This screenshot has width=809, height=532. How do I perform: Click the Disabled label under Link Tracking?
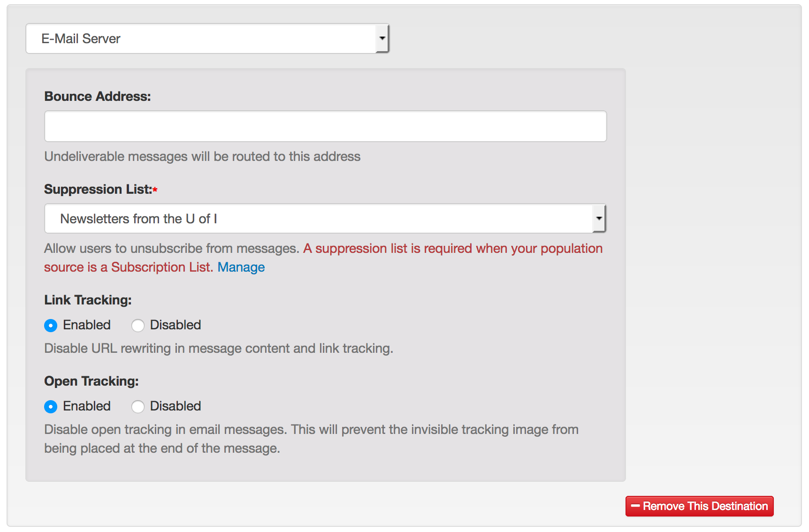pos(175,325)
